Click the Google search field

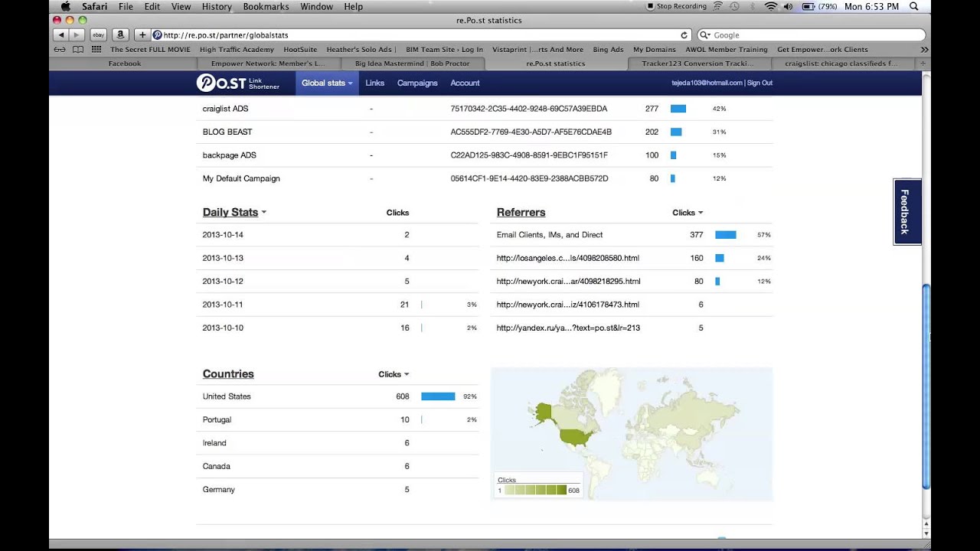(x=812, y=35)
